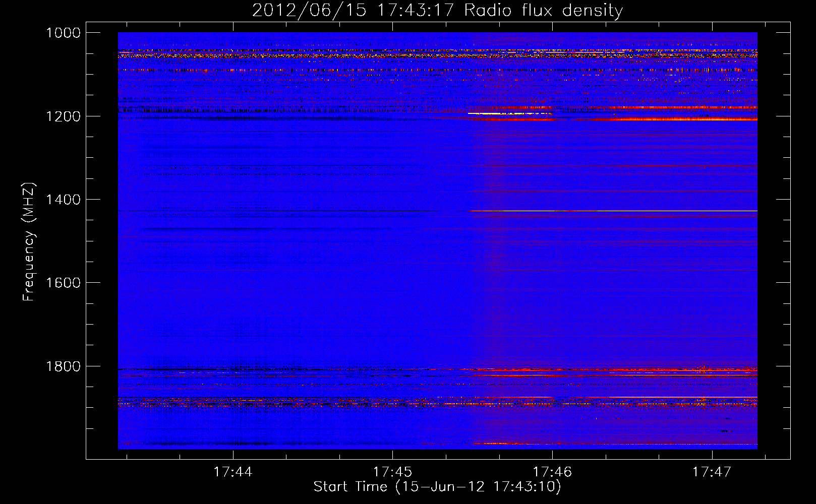
Task: Click the 17:44 time tick label
Action: [x=233, y=472]
